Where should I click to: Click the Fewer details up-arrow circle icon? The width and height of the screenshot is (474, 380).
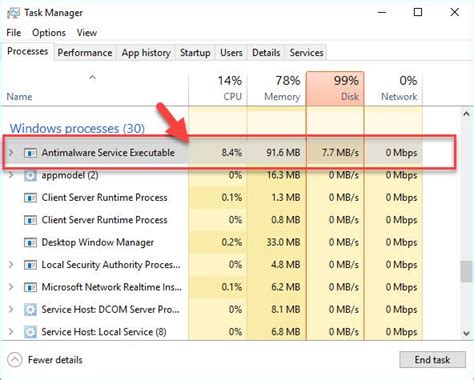[x=15, y=360]
